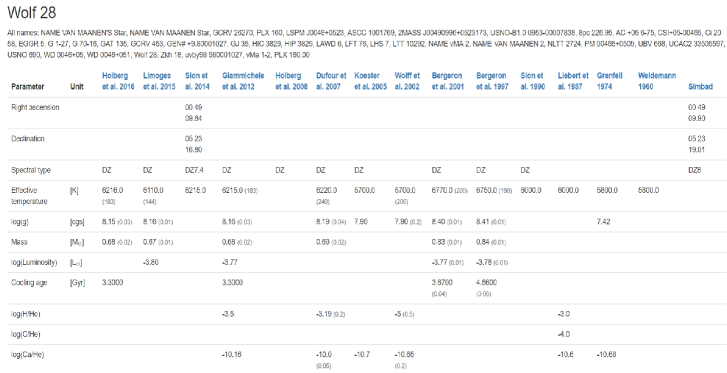Click the -4.0 log(C/He) value
This screenshot has height=373, width=727.
point(564,334)
